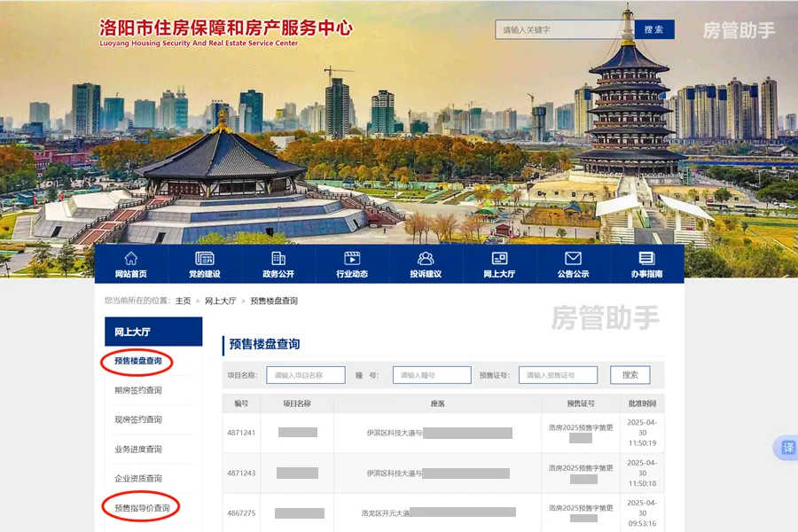Go to 现房签约查询 in sidebar

[x=138, y=419]
